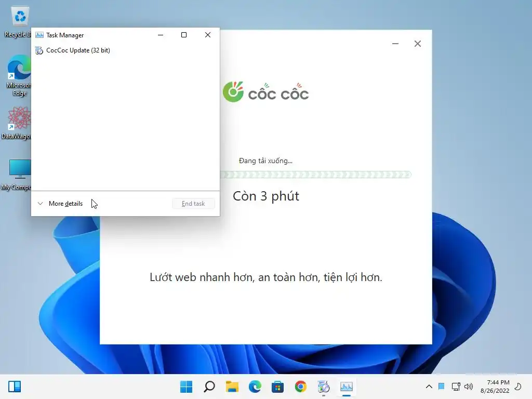
Task: Click the 'Còn 3 phút' remaining time text
Action: [x=265, y=196]
